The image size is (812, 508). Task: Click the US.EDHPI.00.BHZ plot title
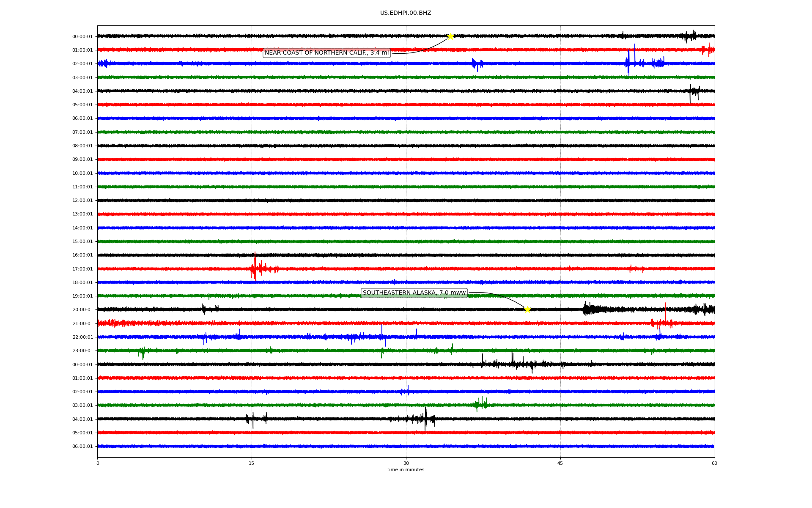(406, 13)
